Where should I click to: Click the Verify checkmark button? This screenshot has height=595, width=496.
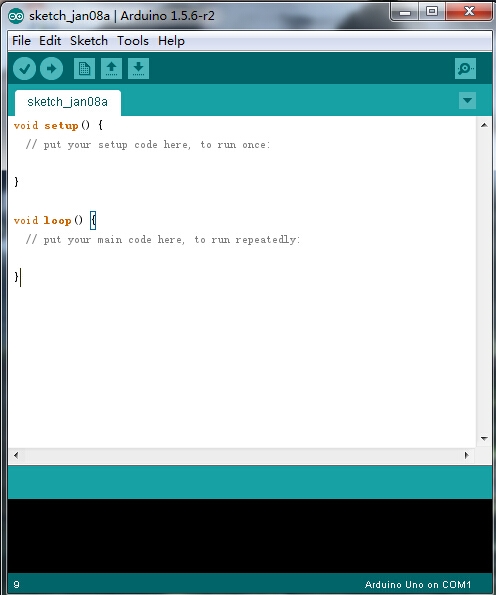(x=24, y=69)
